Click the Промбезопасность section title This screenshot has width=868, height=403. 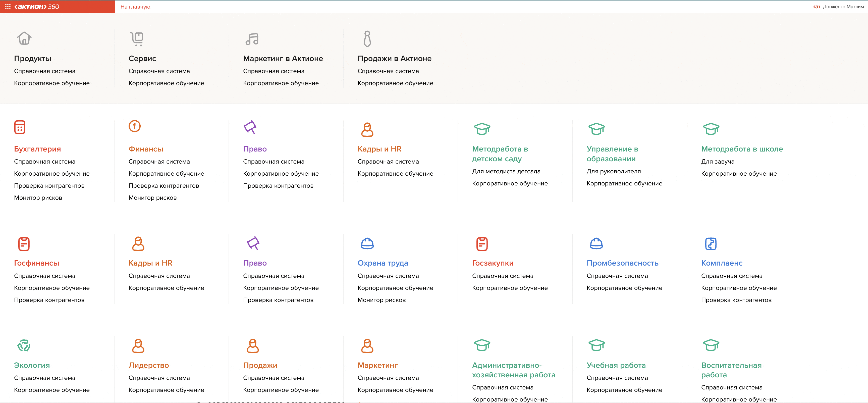click(x=622, y=263)
